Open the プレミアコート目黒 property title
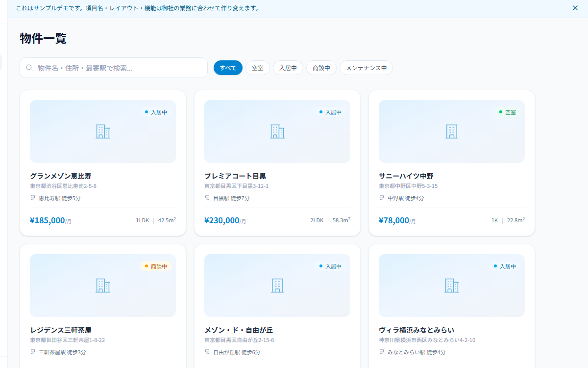588x368 pixels. coord(235,176)
